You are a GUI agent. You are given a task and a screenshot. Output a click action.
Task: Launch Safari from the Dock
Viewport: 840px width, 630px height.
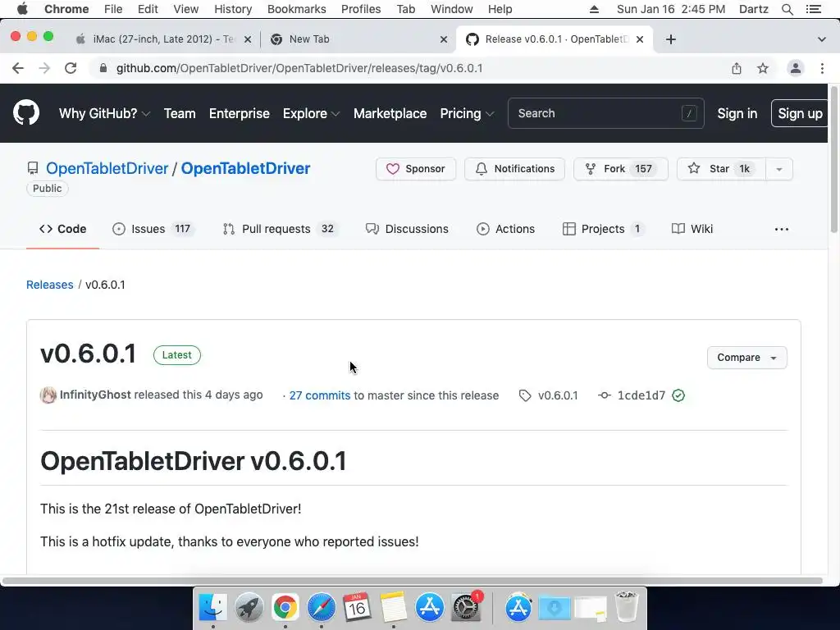point(321,607)
